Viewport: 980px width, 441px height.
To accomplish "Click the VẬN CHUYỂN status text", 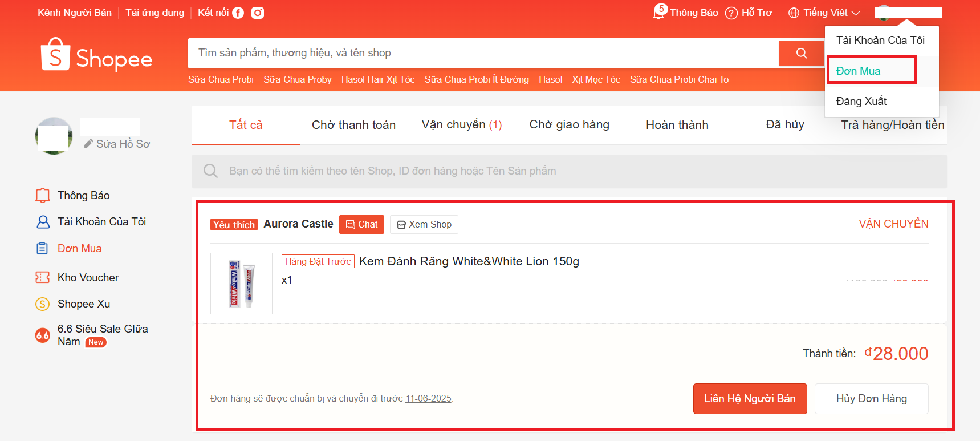I will (x=893, y=224).
